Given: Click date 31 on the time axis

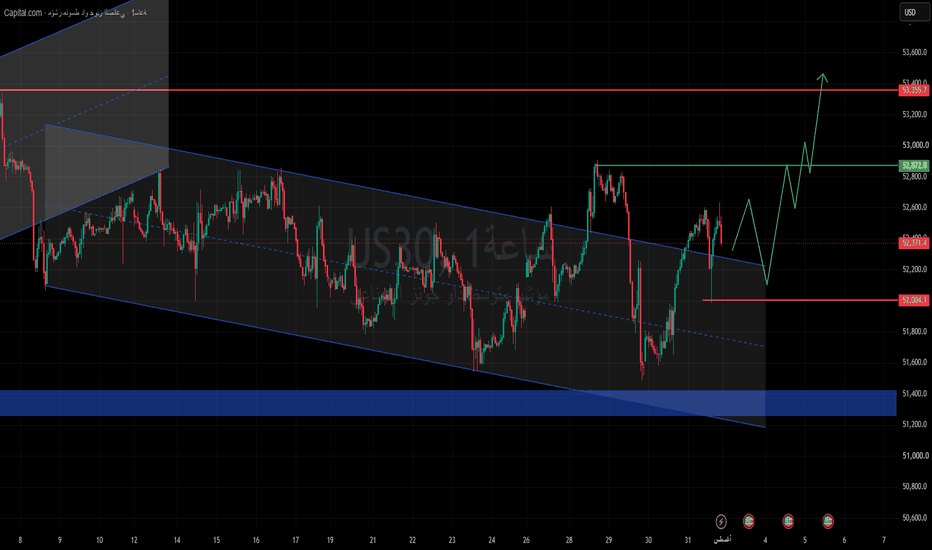Looking at the screenshot, I should (688, 540).
